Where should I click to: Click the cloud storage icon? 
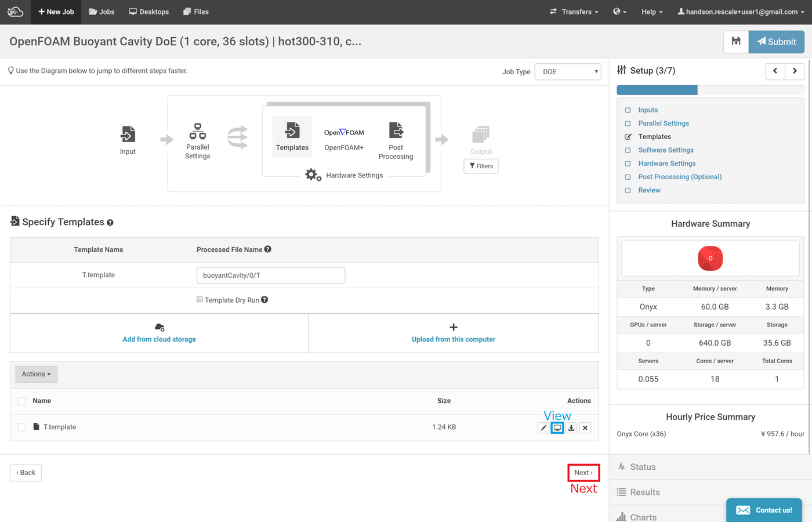(x=159, y=328)
